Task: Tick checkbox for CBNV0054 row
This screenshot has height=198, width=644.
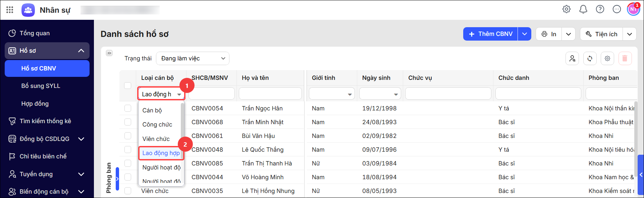Action: [128, 108]
